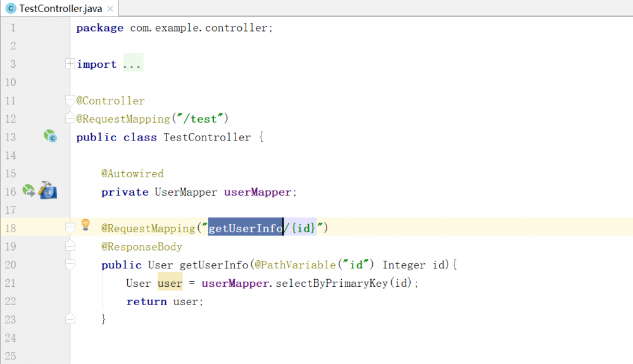Screen dimensions: 633x364
Task: Click the Spring bean gutter icon on line 13
Action: point(51,136)
